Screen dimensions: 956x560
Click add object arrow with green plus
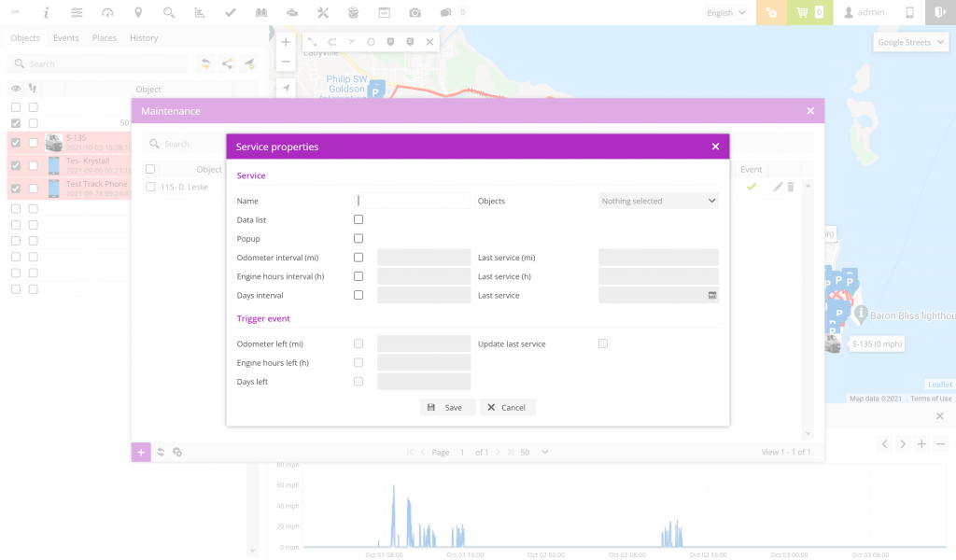coord(248,63)
